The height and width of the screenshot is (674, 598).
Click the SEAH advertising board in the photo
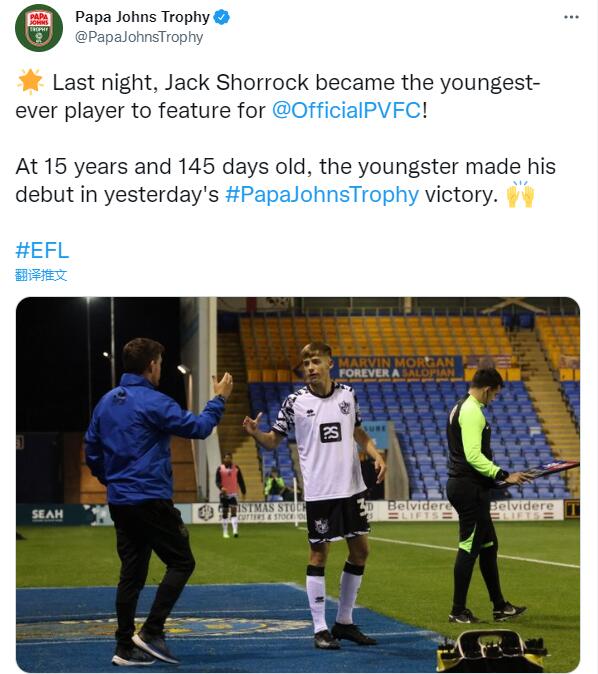[47, 514]
